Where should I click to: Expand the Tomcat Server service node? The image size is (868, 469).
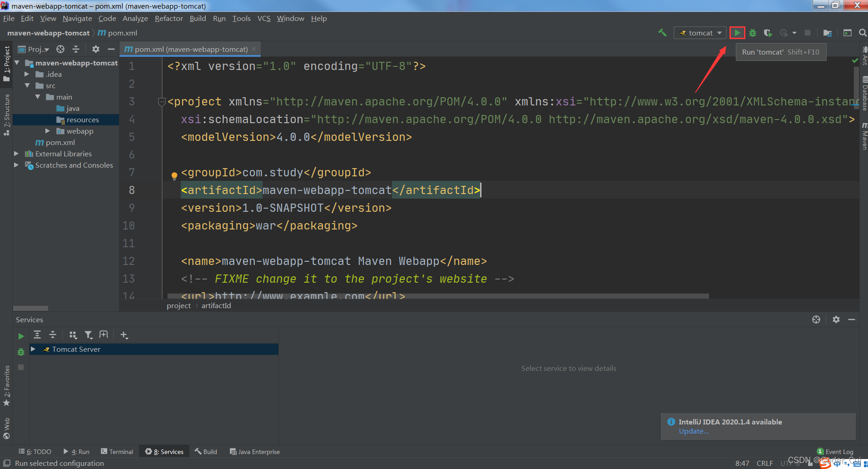33,349
